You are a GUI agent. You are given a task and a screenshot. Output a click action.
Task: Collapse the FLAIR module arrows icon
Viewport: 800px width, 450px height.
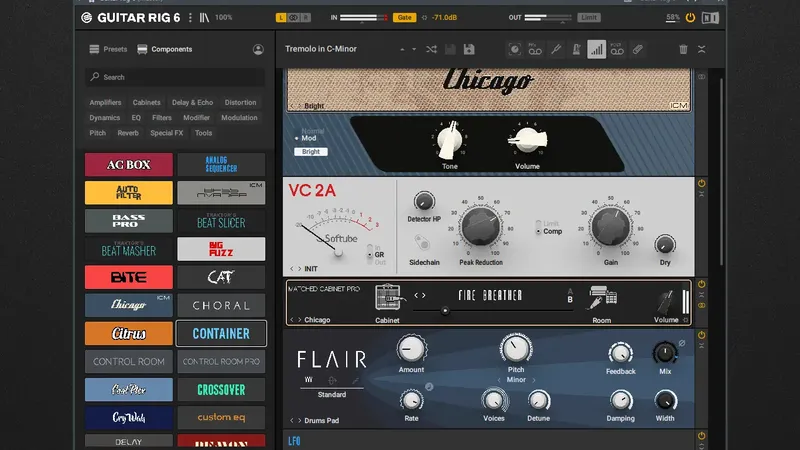pyautogui.click(x=702, y=345)
